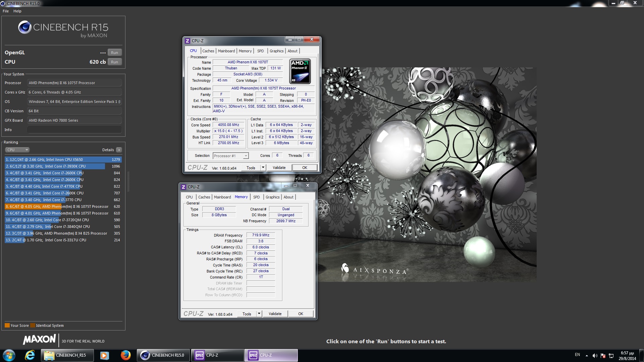Click Core Speed 4050.08 MHz value
Viewport: 644px width, 362px height.
coord(228,125)
